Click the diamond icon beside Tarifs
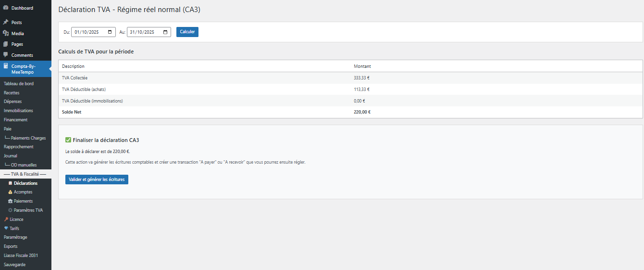 (x=6, y=229)
